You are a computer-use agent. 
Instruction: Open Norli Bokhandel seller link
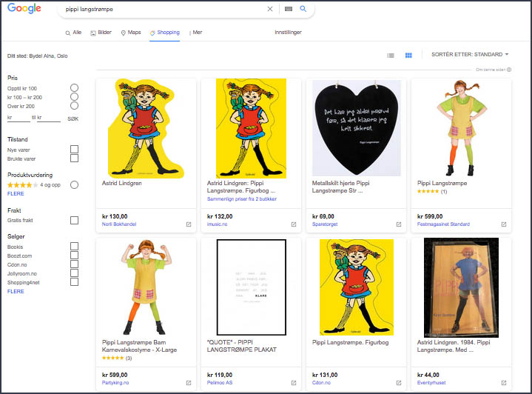(x=119, y=224)
